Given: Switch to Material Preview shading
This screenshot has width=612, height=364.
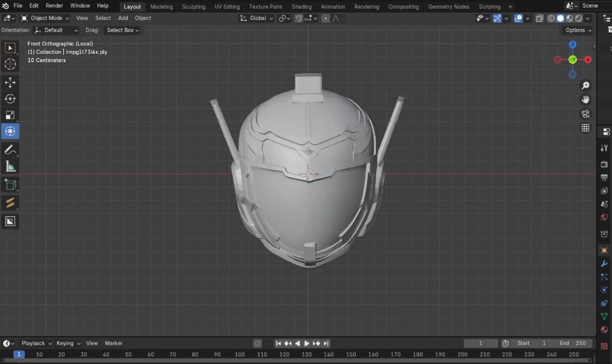Looking at the screenshot, I should click(569, 18).
